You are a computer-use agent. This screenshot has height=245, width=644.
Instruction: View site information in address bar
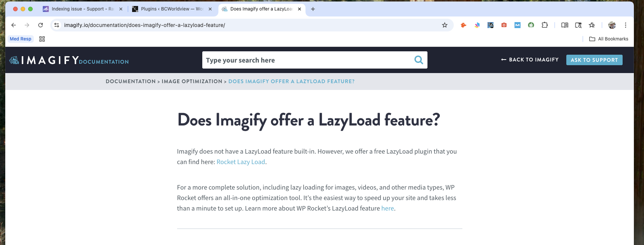pos(57,25)
